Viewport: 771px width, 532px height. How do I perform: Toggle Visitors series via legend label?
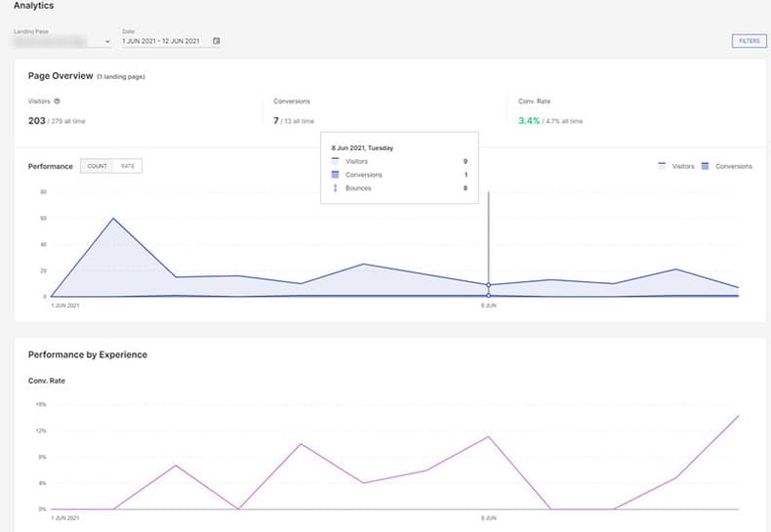click(683, 166)
